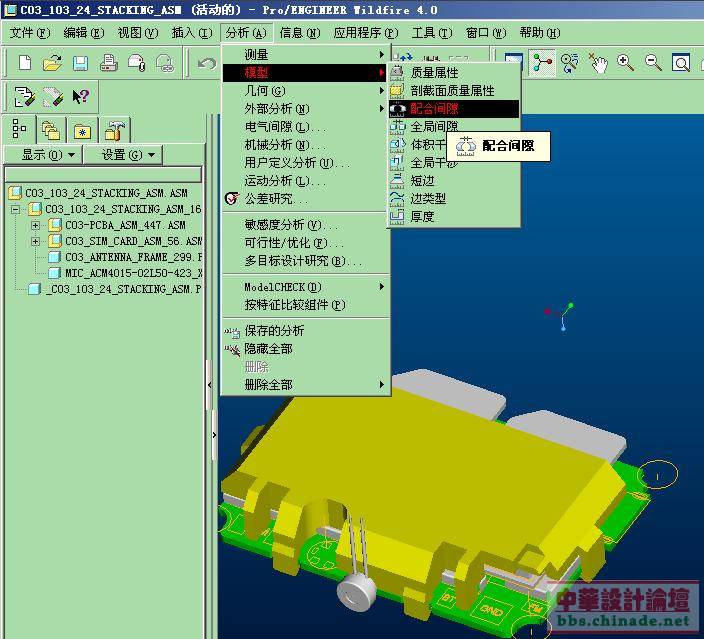Toggle the spin center icon
The width and height of the screenshot is (704, 639).
click(x=542, y=63)
